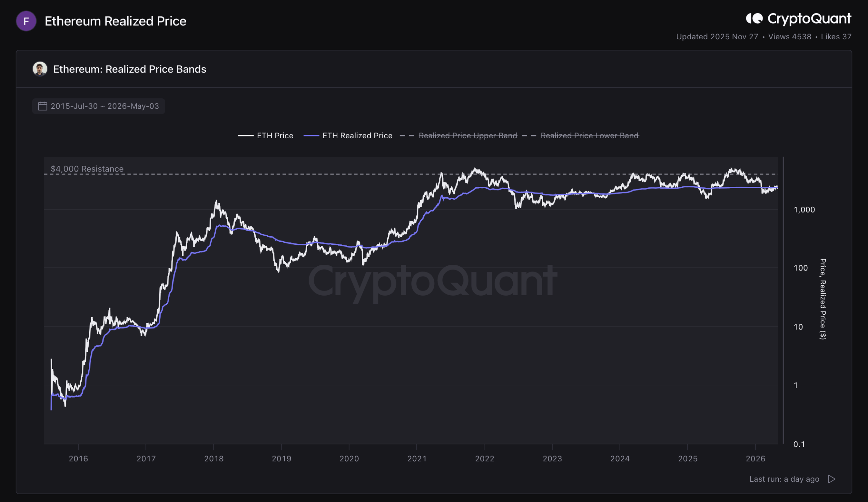Click the 2026 x-axis label
Image resolution: width=868 pixels, height=502 pixels.
(x=756, y=459)
